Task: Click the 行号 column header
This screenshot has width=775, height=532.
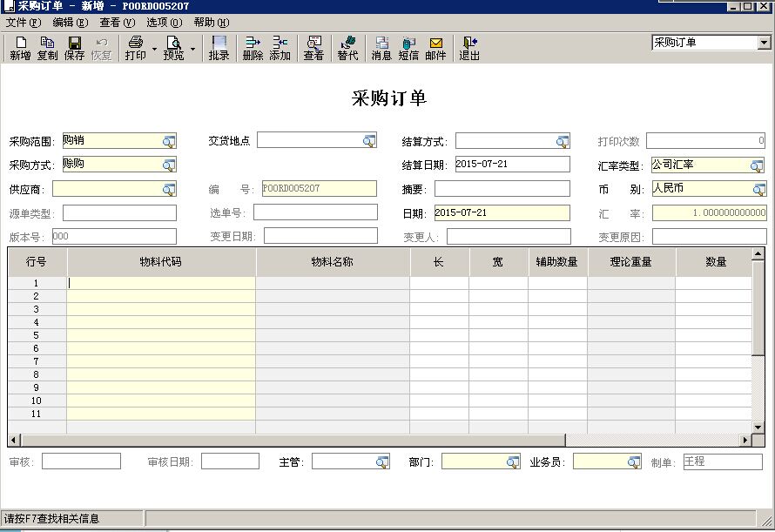Action: (x=37, y=261)
